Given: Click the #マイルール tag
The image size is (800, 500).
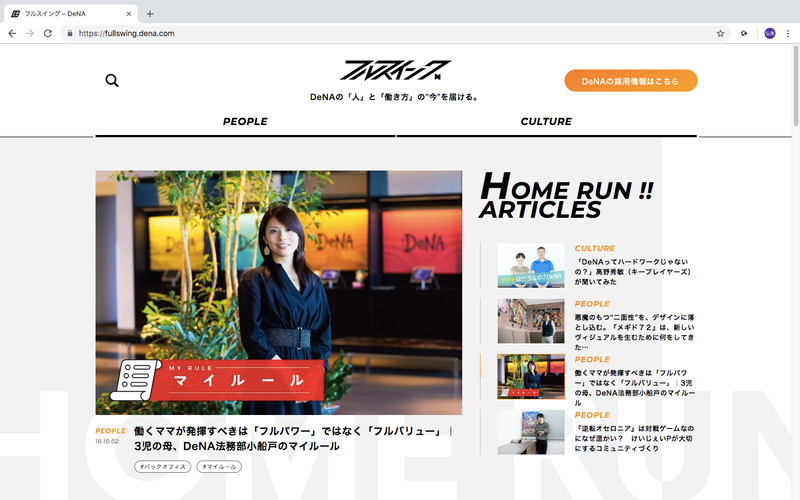Looking at the screenshot, I should pyautogui.click(x=219, y=466).
